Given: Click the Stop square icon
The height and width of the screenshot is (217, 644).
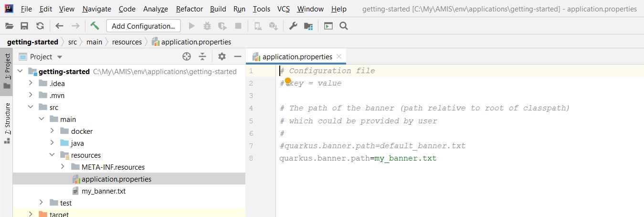Looking at the screenshot, I should click(x=238, y=26).
